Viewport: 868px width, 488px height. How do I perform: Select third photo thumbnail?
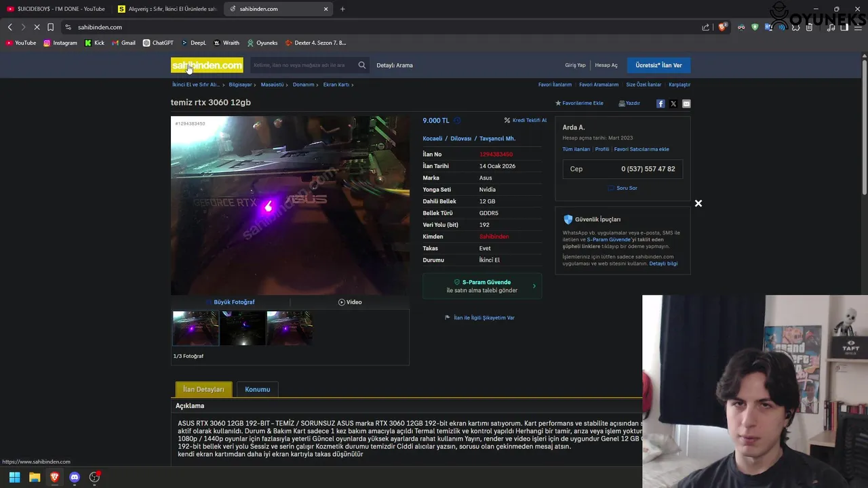point(290,328)
